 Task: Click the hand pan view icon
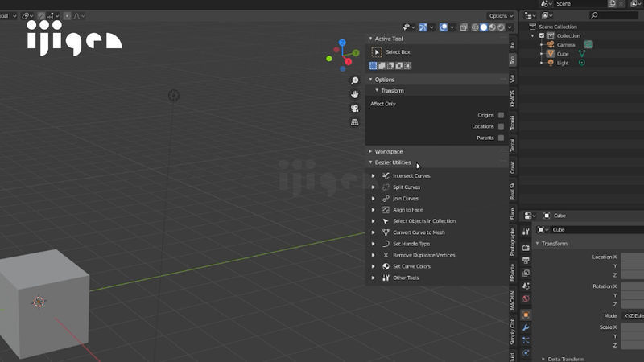pos(354,94)
